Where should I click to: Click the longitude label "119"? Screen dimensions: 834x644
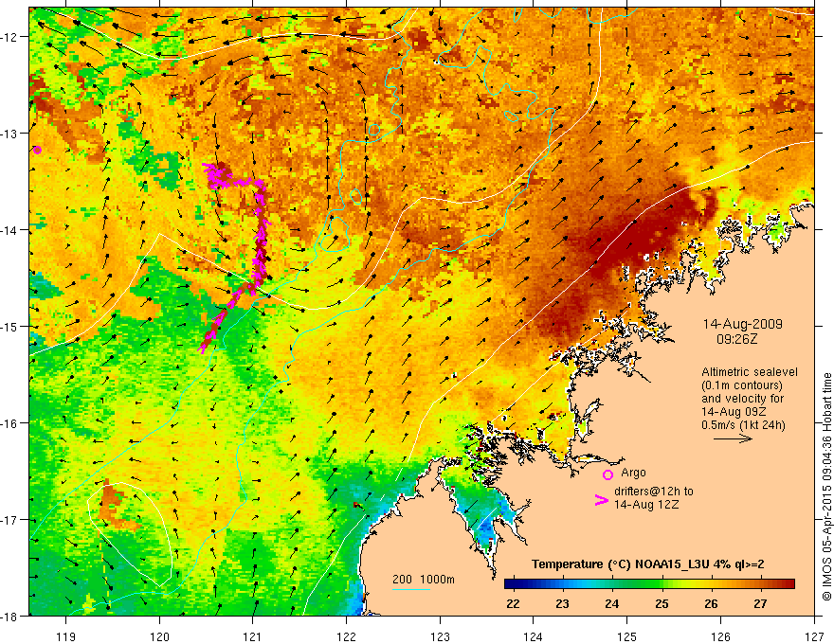(x=66, y=636)
